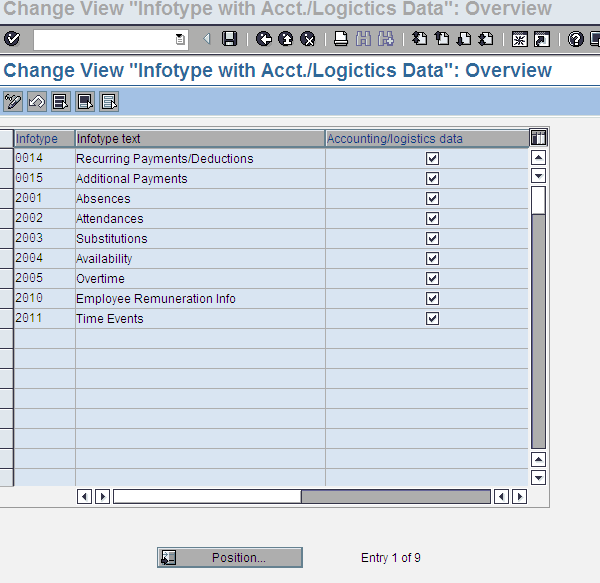Click the Select Block icon
Image resolution: width=600 pixels, height=583 pixels.
click(85, 102)
